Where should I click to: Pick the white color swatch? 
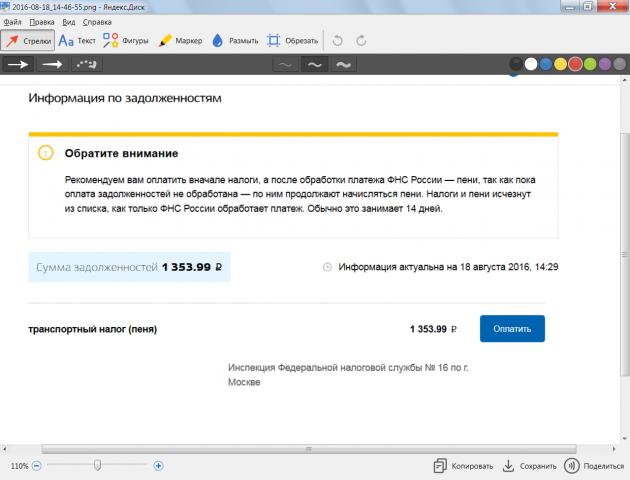(531, 64)
